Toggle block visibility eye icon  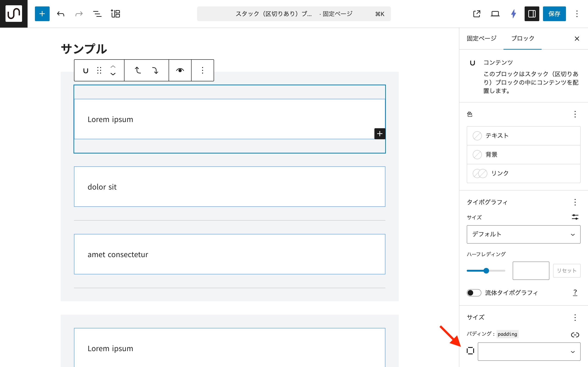click(180, 70)
